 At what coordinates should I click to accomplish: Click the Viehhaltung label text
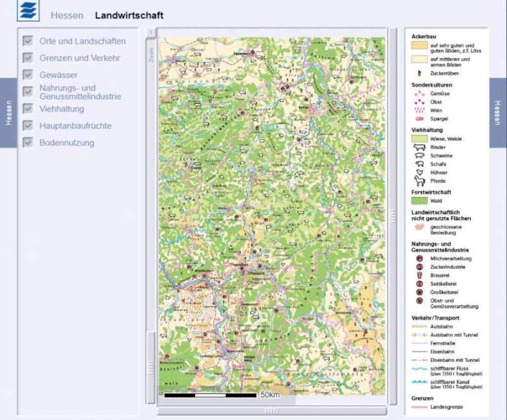[x=62, y=109]
